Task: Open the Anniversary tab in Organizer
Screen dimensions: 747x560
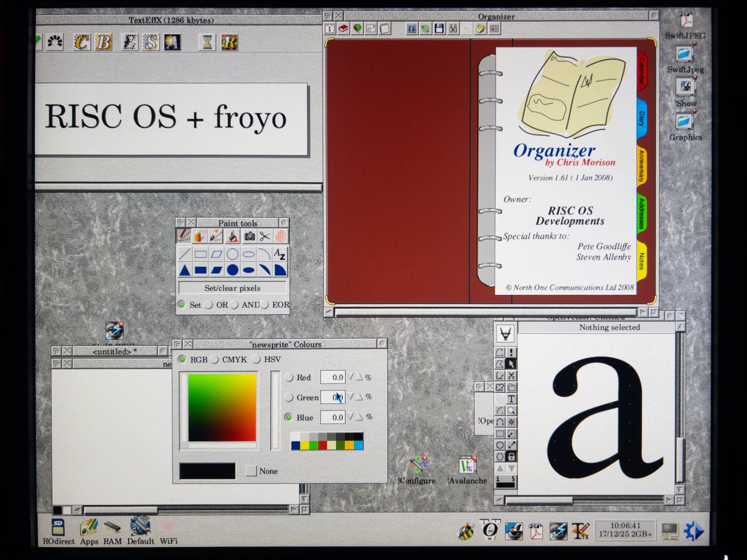Action: pyautogui.click(x=642, y=166)
